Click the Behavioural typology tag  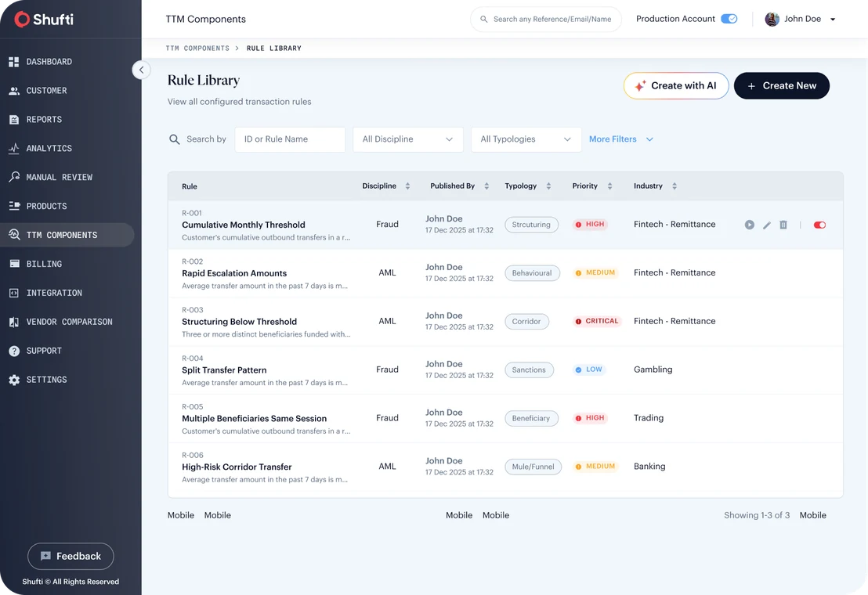point(532,273)
